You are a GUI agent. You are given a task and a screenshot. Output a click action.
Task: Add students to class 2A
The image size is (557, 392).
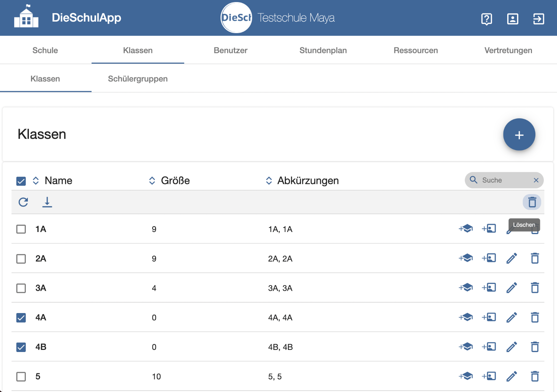[x=466, y=258]
